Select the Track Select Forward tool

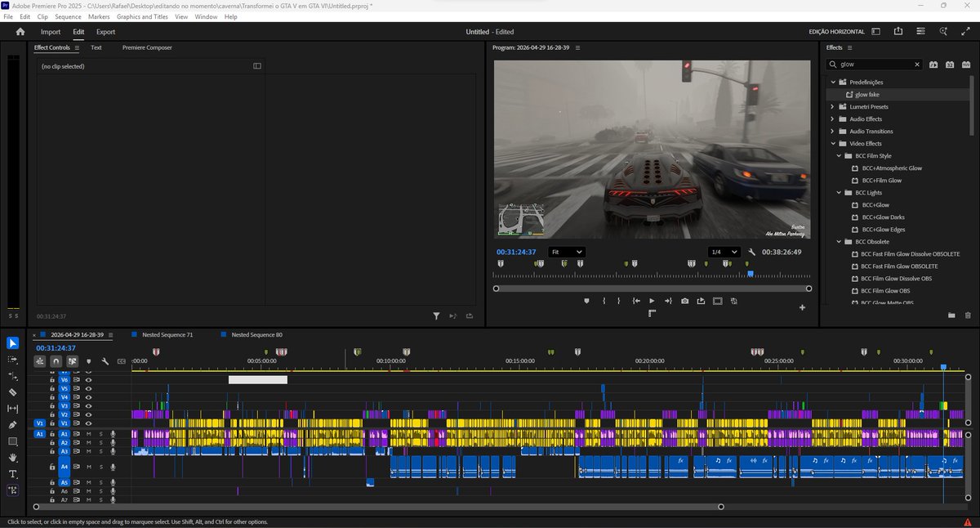tap(13, 360)
